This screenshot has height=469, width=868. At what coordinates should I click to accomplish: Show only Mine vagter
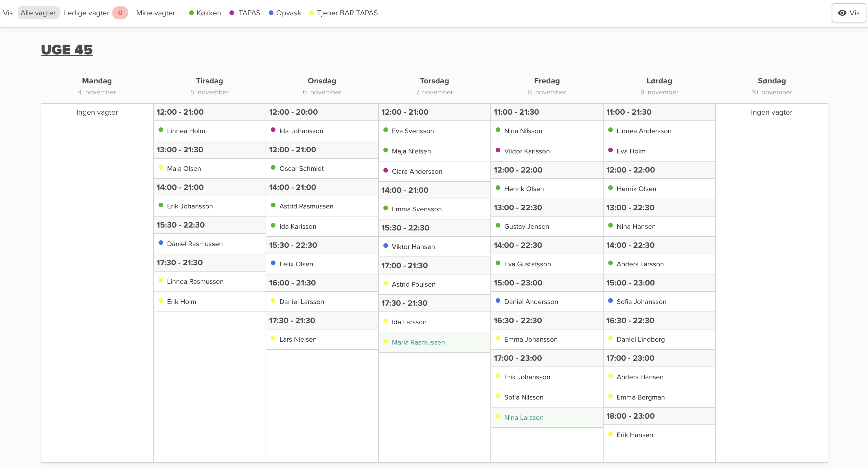coord(156,13)
